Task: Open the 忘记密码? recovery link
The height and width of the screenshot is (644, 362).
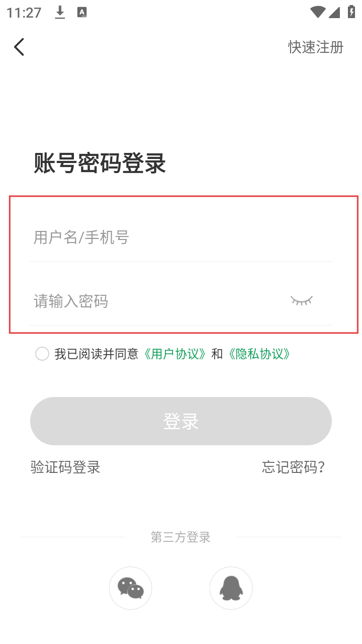Action: click(293, 467)
